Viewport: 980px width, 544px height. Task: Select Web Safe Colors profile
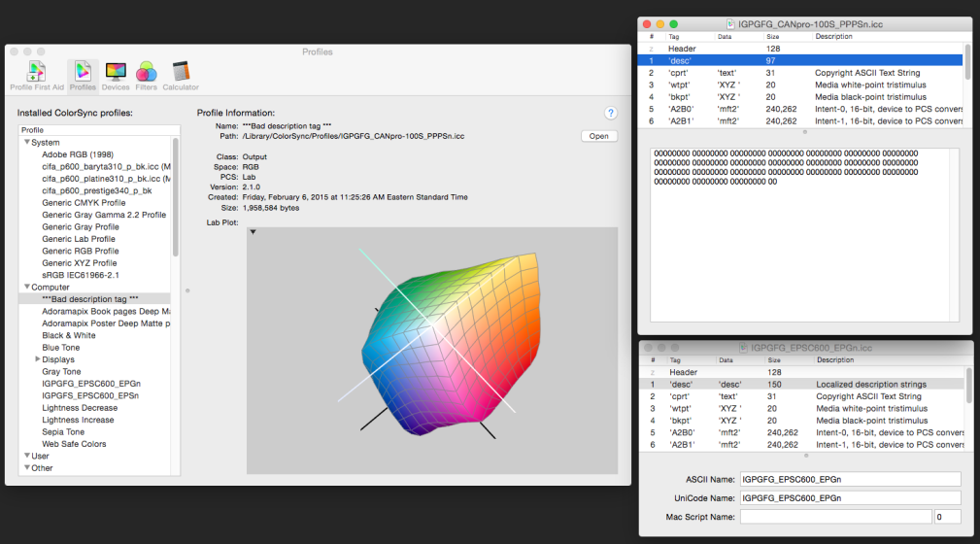(x=74, y=443)
